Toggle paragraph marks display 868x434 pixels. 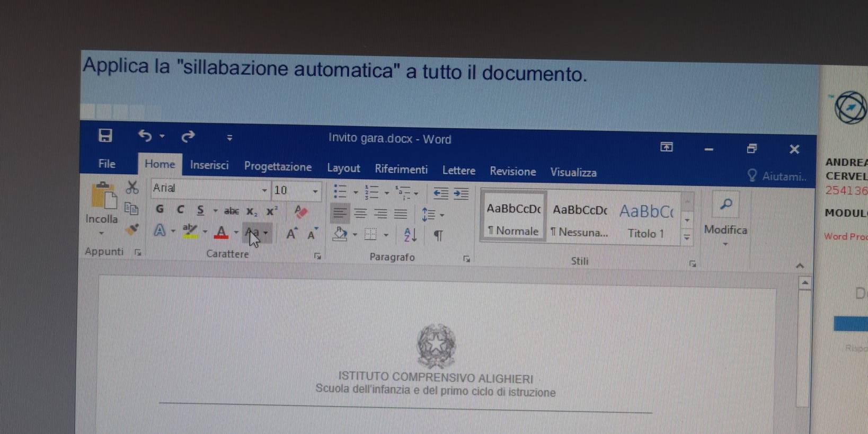(438, 235)
